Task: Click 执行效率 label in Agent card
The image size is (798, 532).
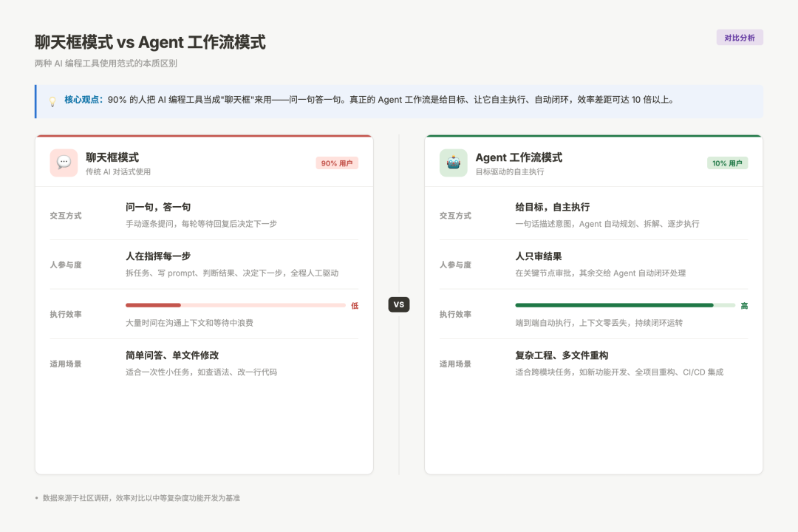Action: pos(455,314)
